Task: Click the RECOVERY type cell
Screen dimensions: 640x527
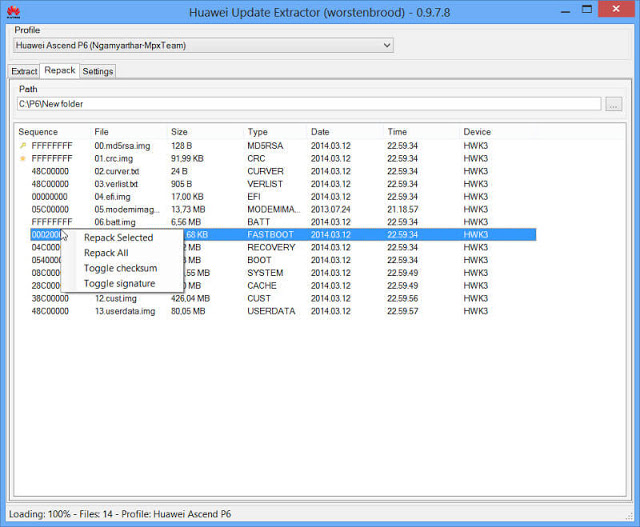Action: (x=271, y=247)
